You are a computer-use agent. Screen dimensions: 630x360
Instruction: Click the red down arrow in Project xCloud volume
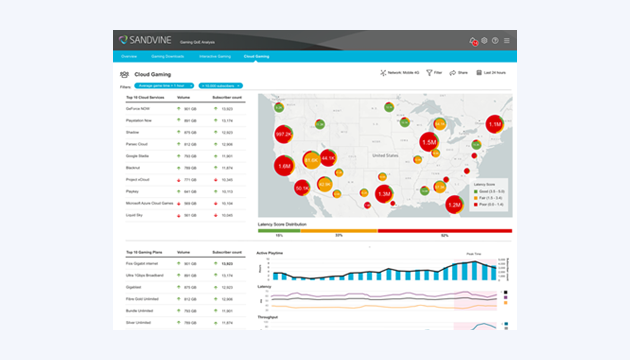(x=179, y=180)
